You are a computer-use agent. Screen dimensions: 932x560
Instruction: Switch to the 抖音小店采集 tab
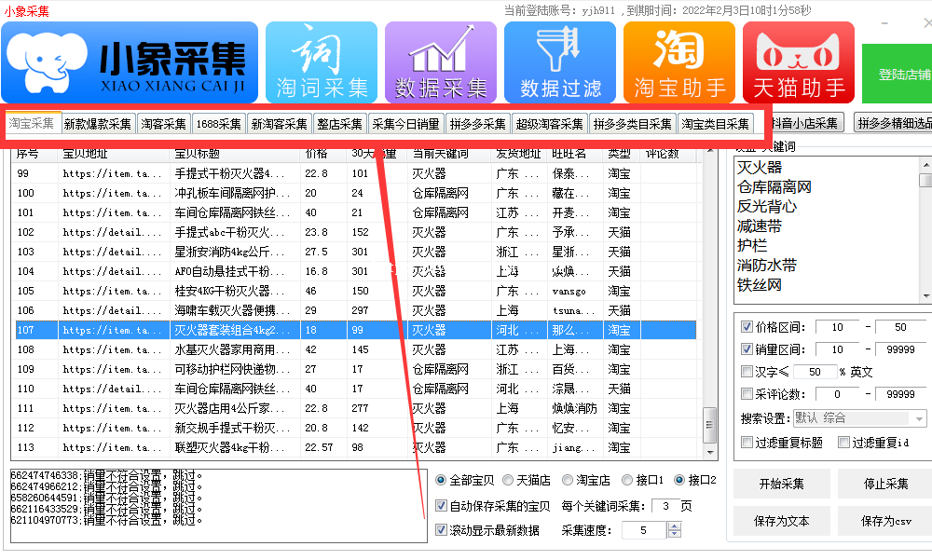pos(805,123)
